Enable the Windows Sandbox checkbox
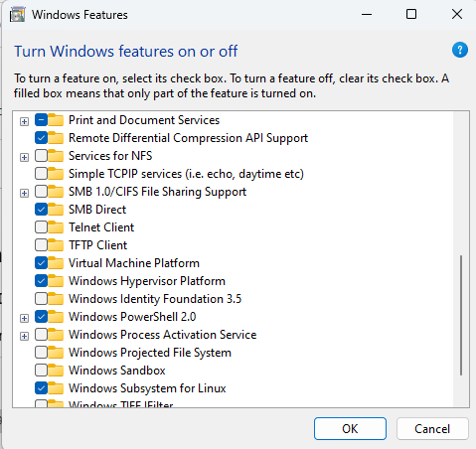This screenshot has width=476, height=449. pos(41,371)
